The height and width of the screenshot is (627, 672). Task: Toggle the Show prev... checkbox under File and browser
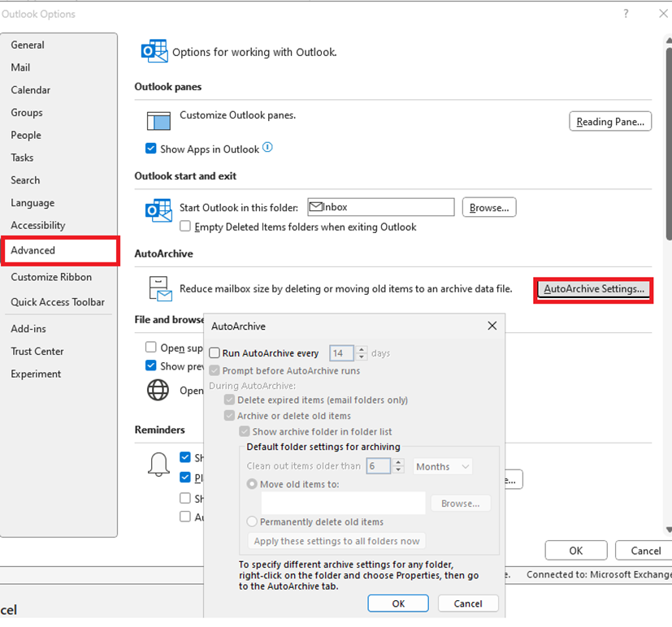coord(151,365)
